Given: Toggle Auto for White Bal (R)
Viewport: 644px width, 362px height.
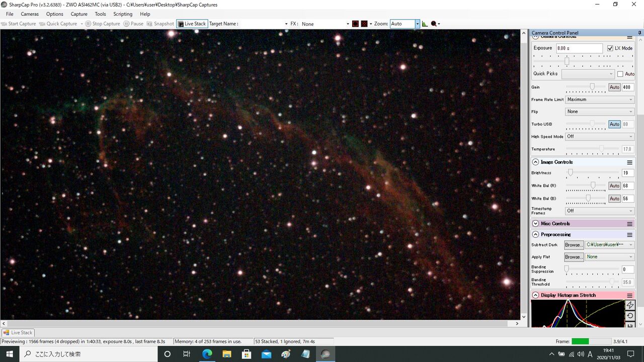Looking at the screenshot, I should coord(614,186).
